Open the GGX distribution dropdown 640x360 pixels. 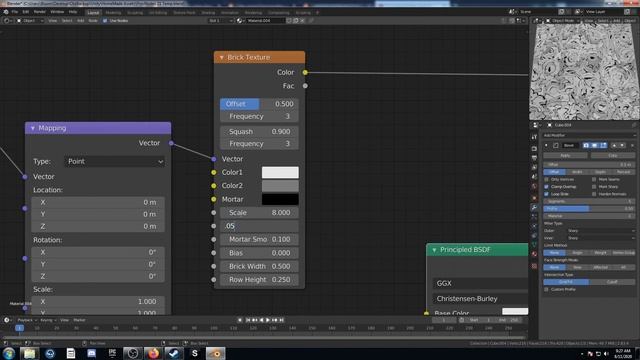click(x=480, y=283)
